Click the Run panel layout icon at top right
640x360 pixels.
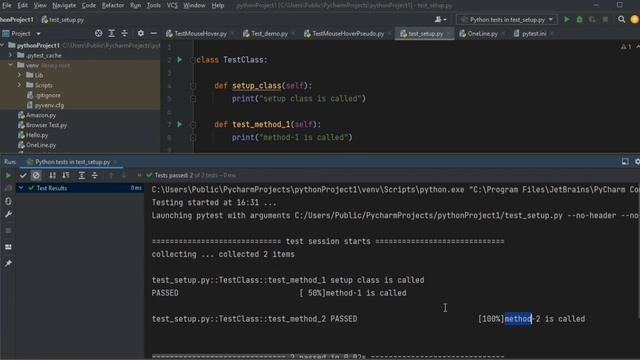[625, 162]
